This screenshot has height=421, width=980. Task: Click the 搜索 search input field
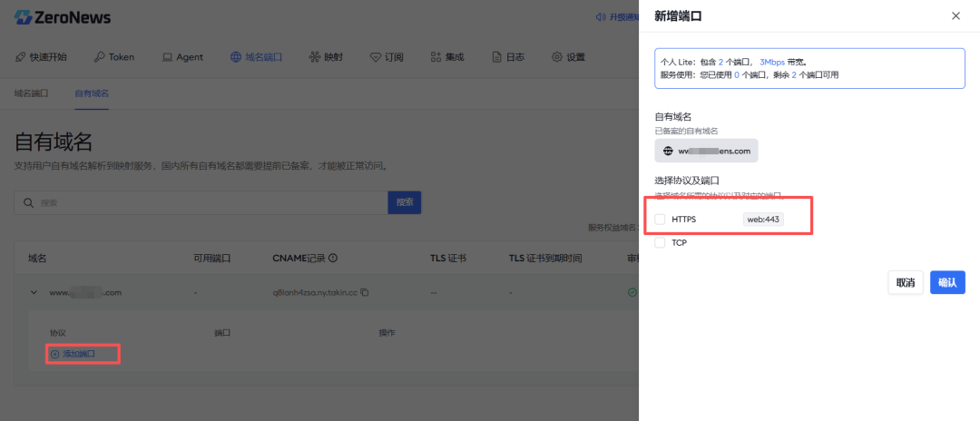[x=201, y=202]
